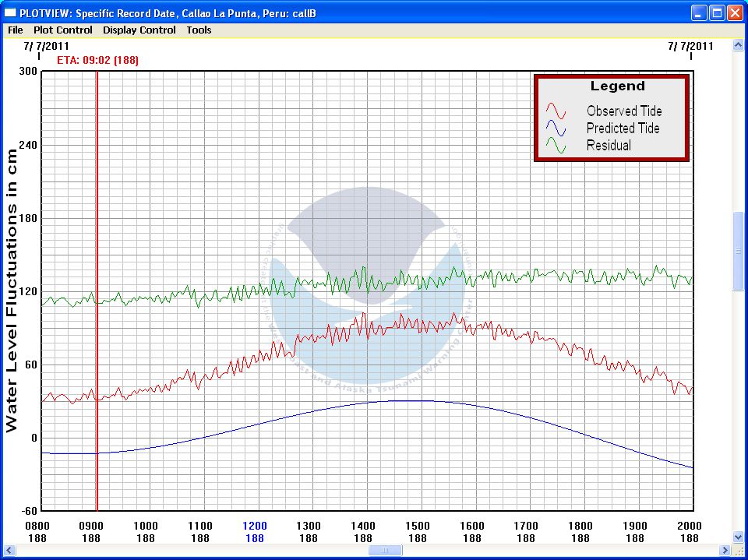The image size is (748, 560).
Task: Click the blue highlighted 1200 time label
Action: coord(254,527)
